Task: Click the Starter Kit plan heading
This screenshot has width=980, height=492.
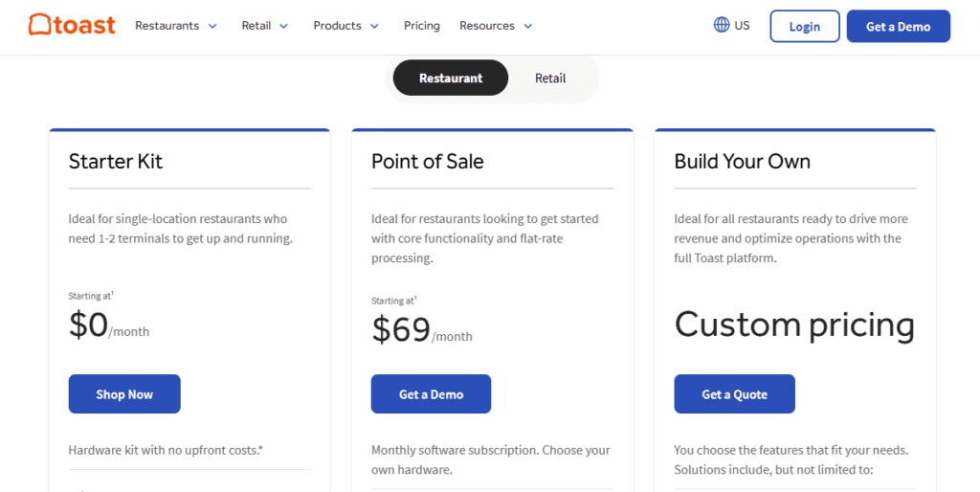Action: click(116, 162)
